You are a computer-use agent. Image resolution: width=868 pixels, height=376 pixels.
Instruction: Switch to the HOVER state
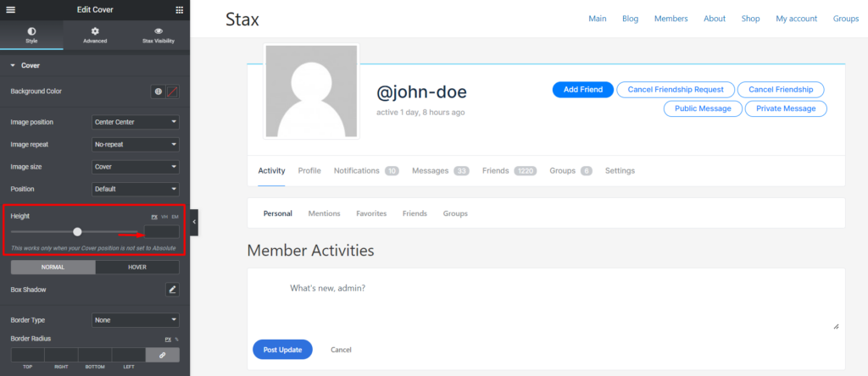pyautogui.click(x=137, y=267)
